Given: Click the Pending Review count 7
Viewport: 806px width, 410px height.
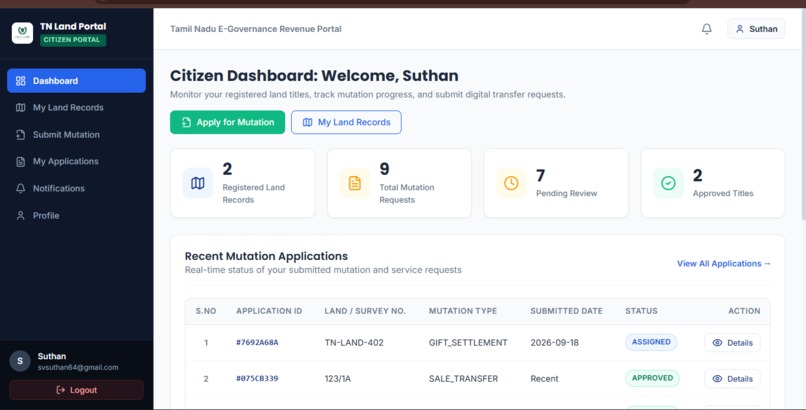Looking at the screenshot, I should [x=540, y=176].
